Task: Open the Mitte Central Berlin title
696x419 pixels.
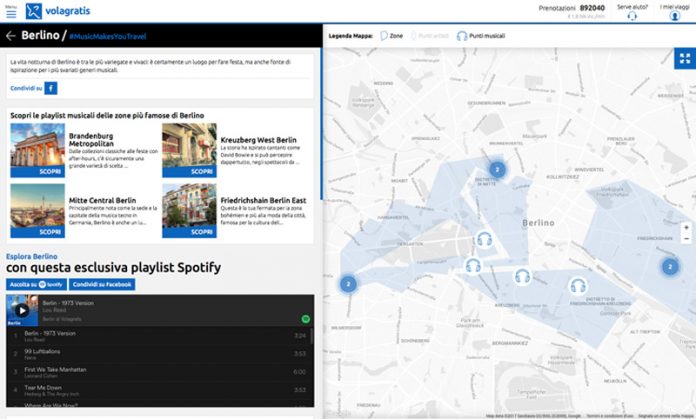Action: [103, 200]
